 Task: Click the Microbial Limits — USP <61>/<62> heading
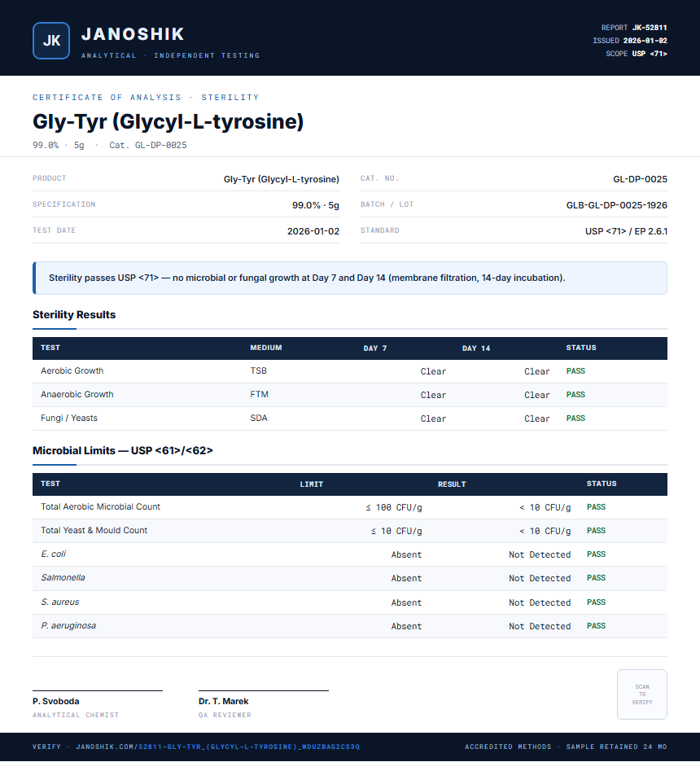(x=122, y=450)
